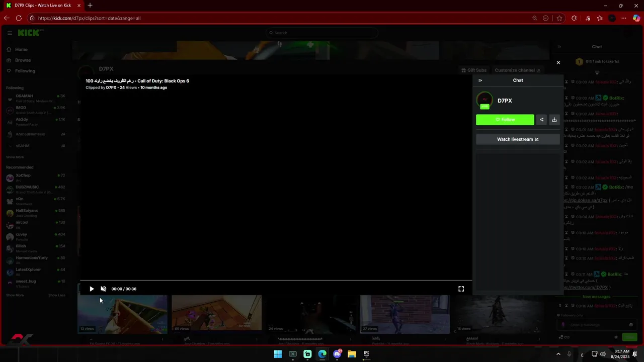Open sweet_hug recommended channel
This screenshot has width=644, height=362.
(36, 284)
